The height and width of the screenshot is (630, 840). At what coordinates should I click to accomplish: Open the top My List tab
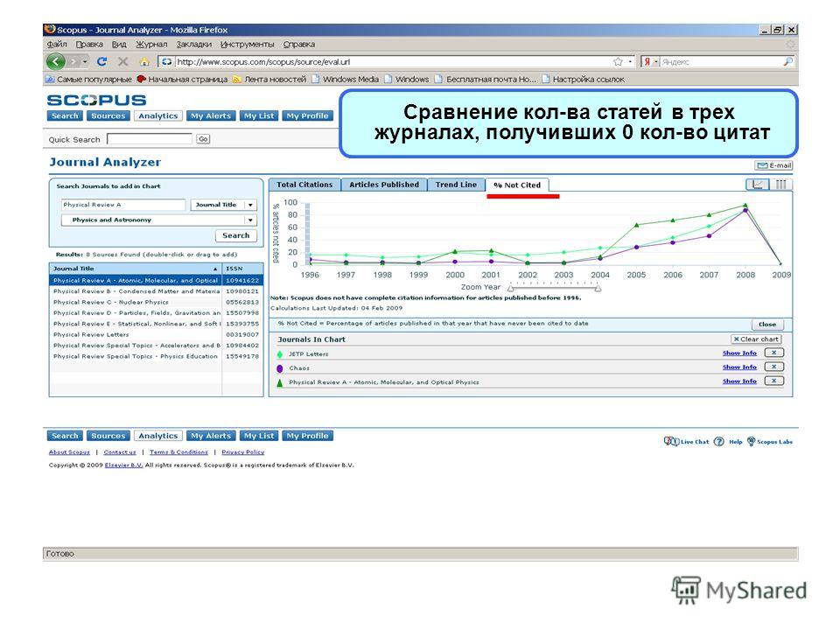[259, 115]
